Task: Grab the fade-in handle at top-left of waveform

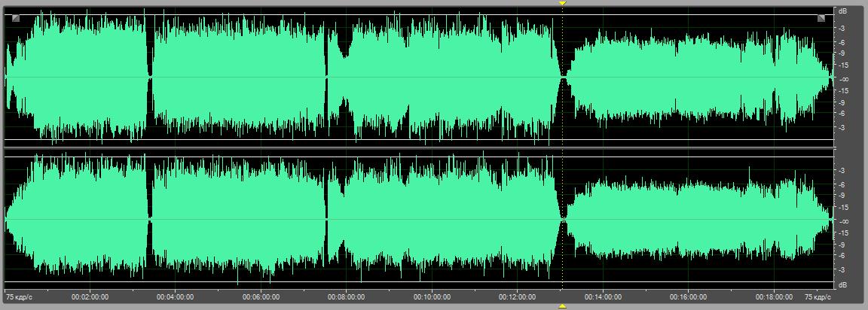Action: 16,18
